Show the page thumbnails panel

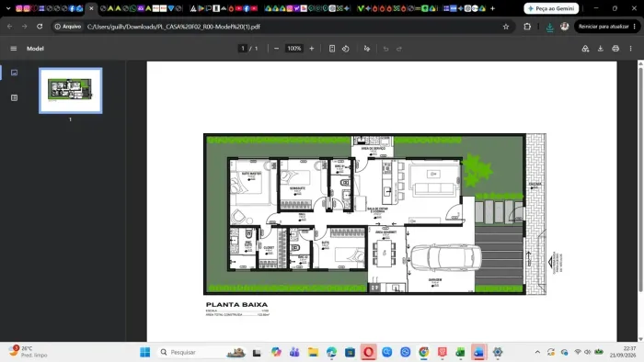click(14, 73)
